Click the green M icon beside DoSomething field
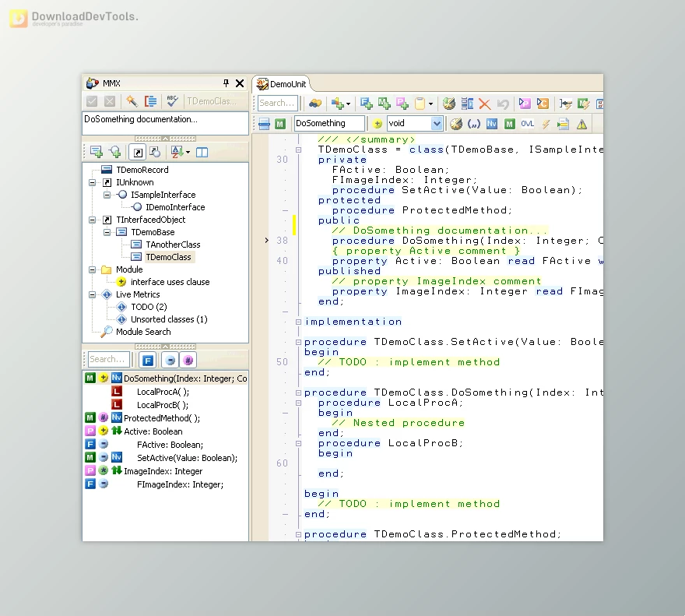The image size is (685, 616). 280,124
